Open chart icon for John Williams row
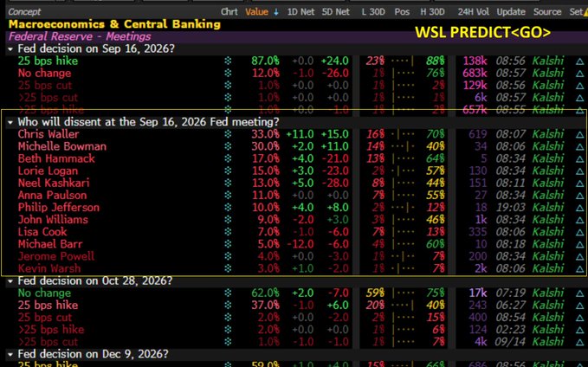The image size is (588, 367). point(228,220)
